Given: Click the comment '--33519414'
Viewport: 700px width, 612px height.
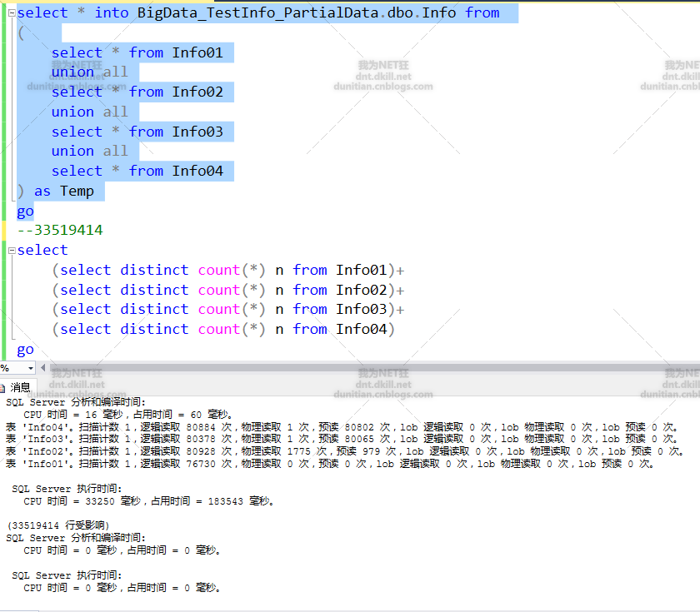Looking at the screenshot, I should point(60,230).
